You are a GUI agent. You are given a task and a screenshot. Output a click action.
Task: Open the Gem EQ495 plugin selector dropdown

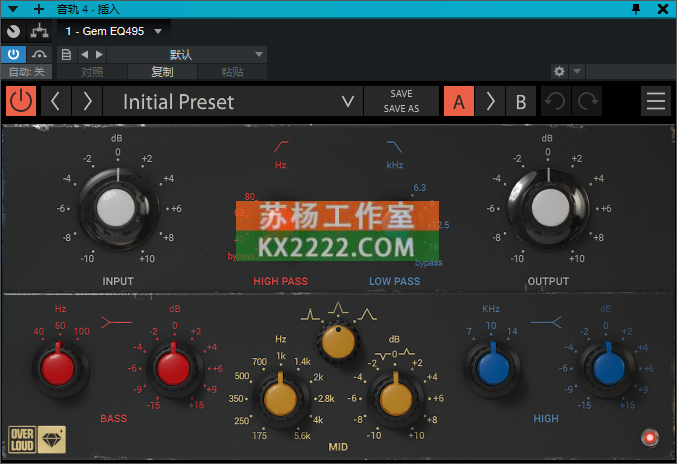(x=114, y=31)
